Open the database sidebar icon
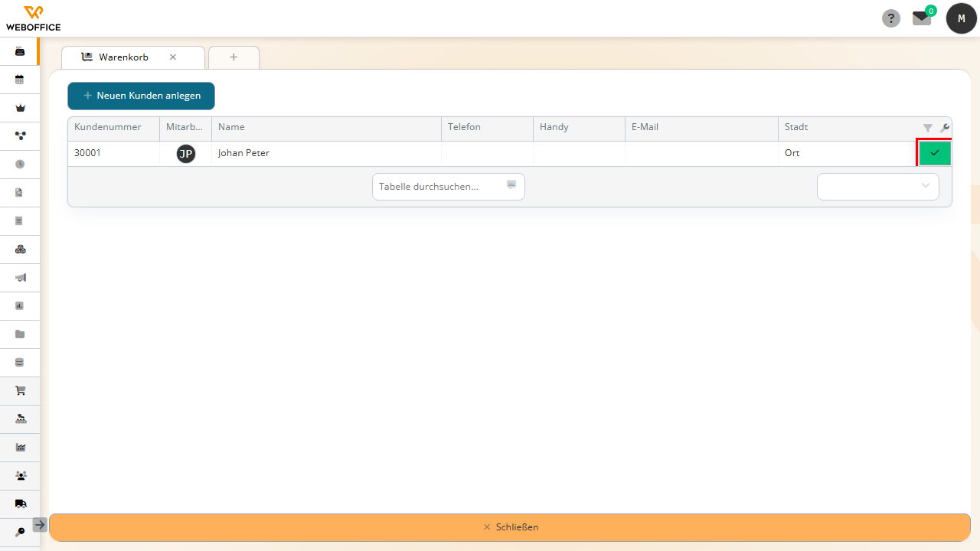The image size is (980, 551). (20, 362)
